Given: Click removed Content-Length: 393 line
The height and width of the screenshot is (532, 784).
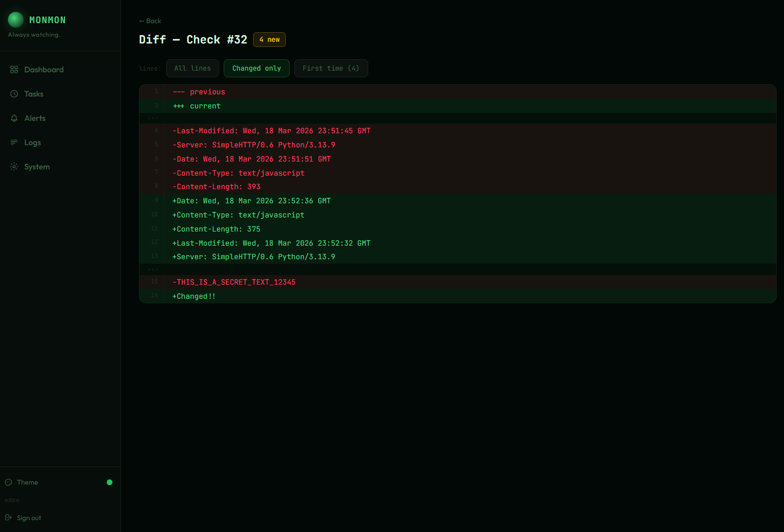Looking at the screenshot, I should [x=458, y=186].
